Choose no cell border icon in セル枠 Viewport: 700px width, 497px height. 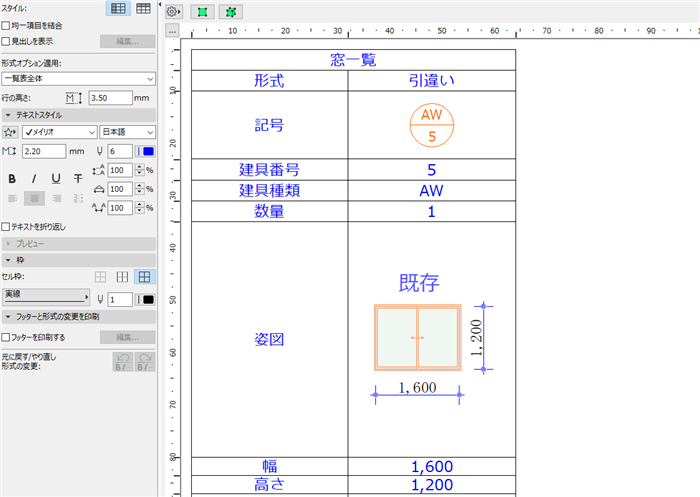point(100,277)
